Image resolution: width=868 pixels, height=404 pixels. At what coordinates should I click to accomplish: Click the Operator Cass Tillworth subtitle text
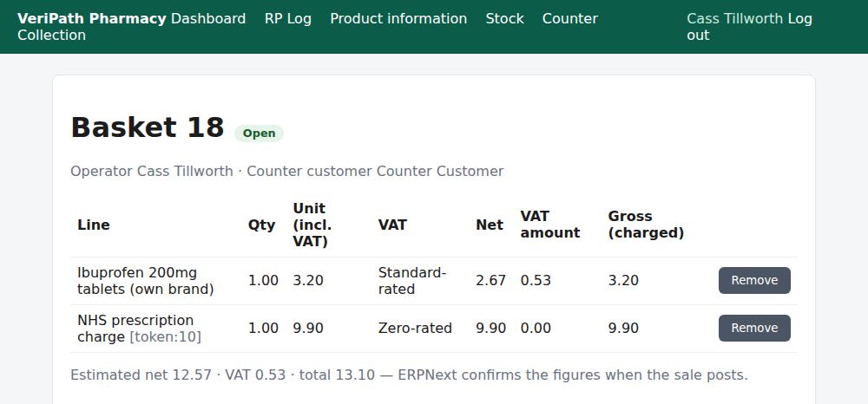tap(287, 172)
